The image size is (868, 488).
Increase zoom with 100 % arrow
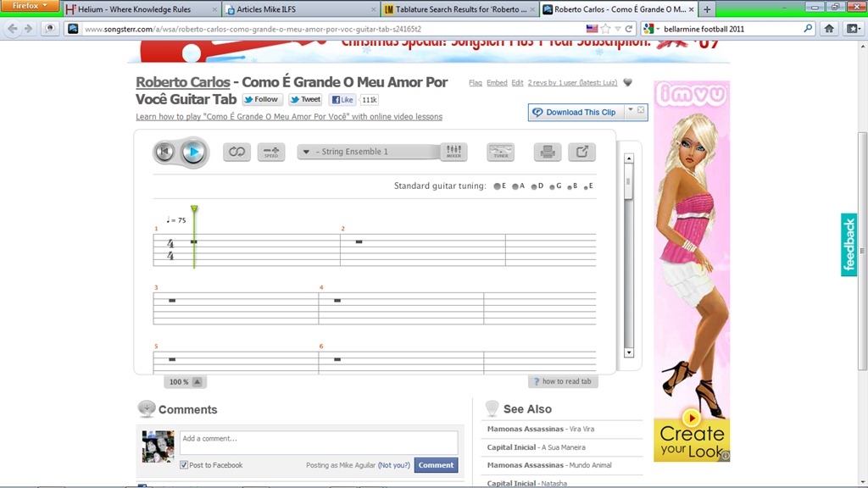[197, 382]
